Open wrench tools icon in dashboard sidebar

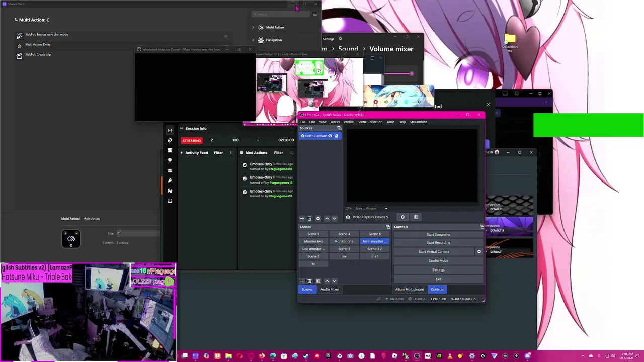(170, 180)
